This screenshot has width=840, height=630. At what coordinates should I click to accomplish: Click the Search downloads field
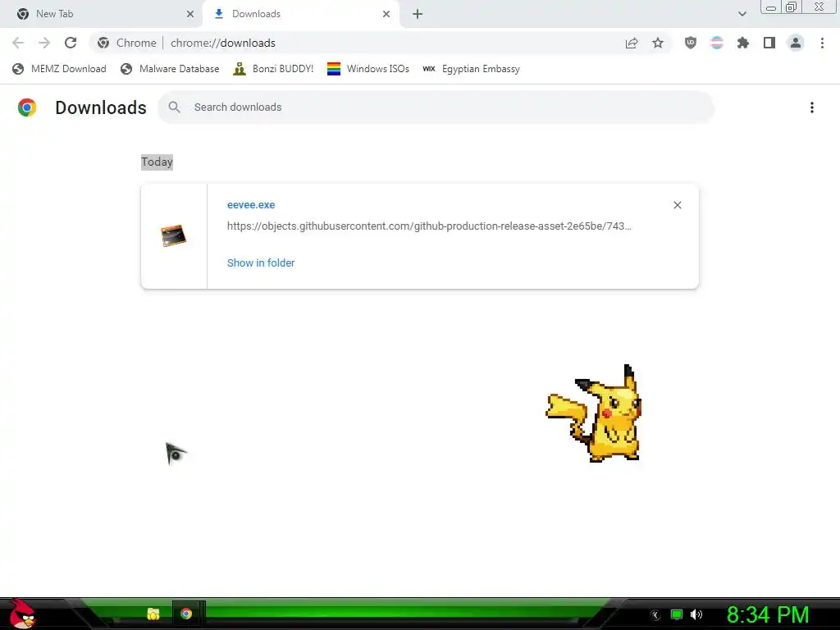click(x=436, y=107)
